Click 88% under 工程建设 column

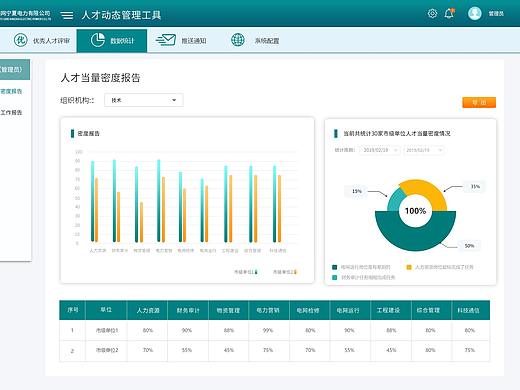coord(391,330)
